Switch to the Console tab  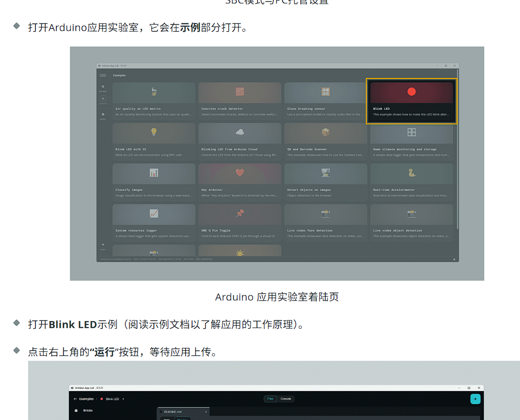point(286,399)
